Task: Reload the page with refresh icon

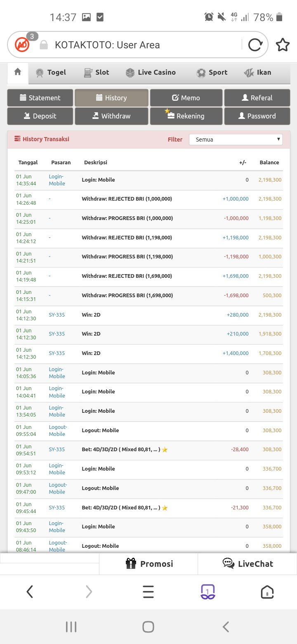Action: pyautogui.click(x=255, y=45)
